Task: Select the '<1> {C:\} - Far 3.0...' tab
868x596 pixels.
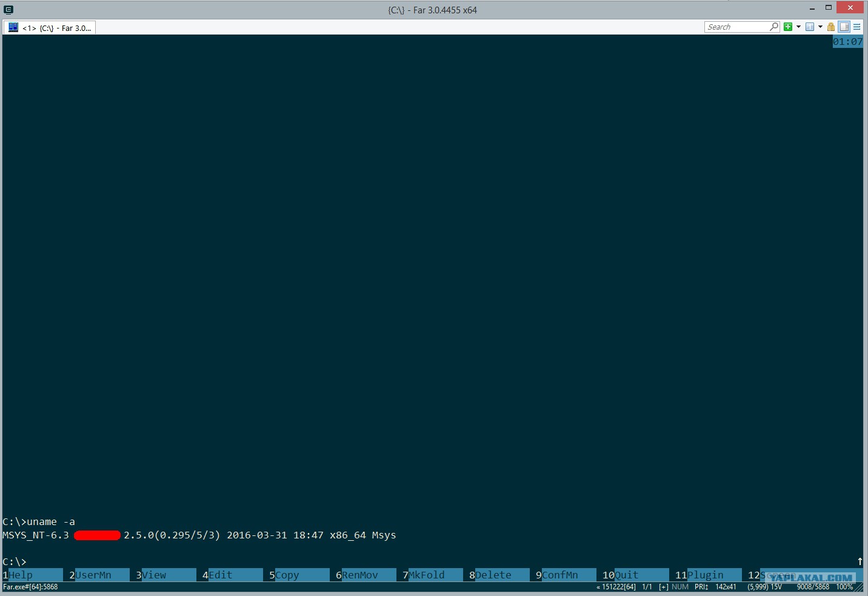Action: click(x=50, y=28)
